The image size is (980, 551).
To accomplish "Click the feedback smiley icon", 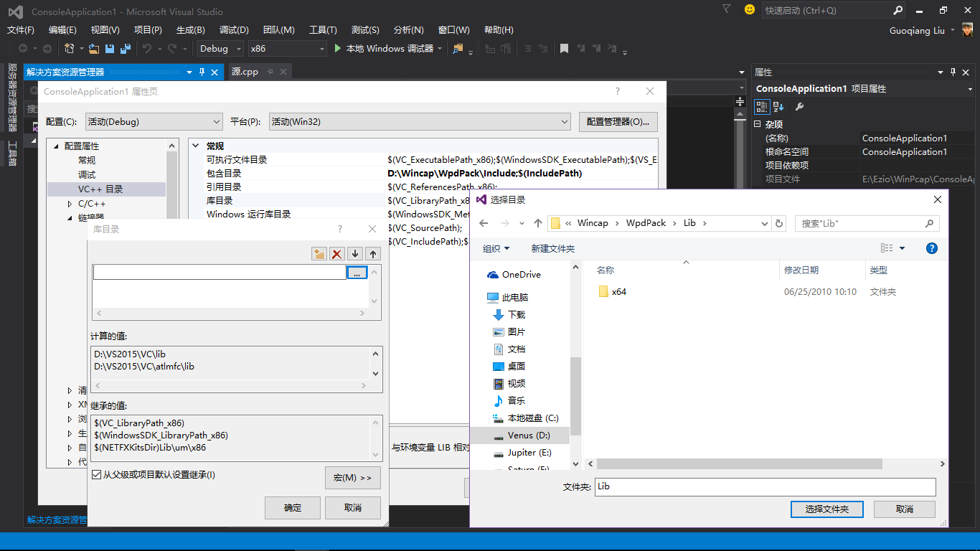I will [750, 10].
